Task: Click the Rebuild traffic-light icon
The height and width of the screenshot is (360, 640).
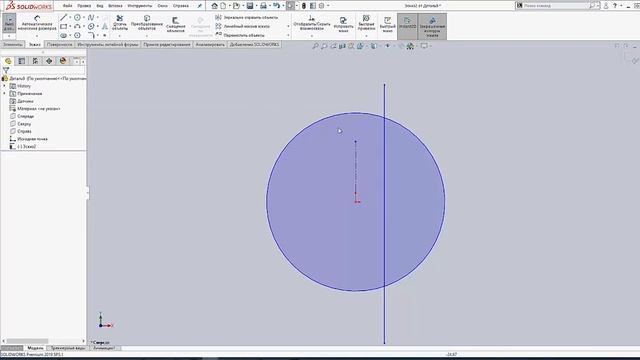Action: coord(304,6)
